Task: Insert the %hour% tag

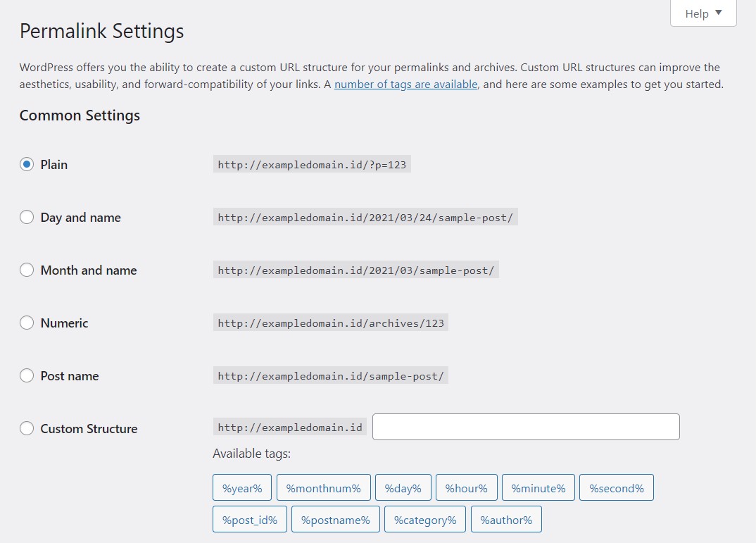Action: pos(466,488)
